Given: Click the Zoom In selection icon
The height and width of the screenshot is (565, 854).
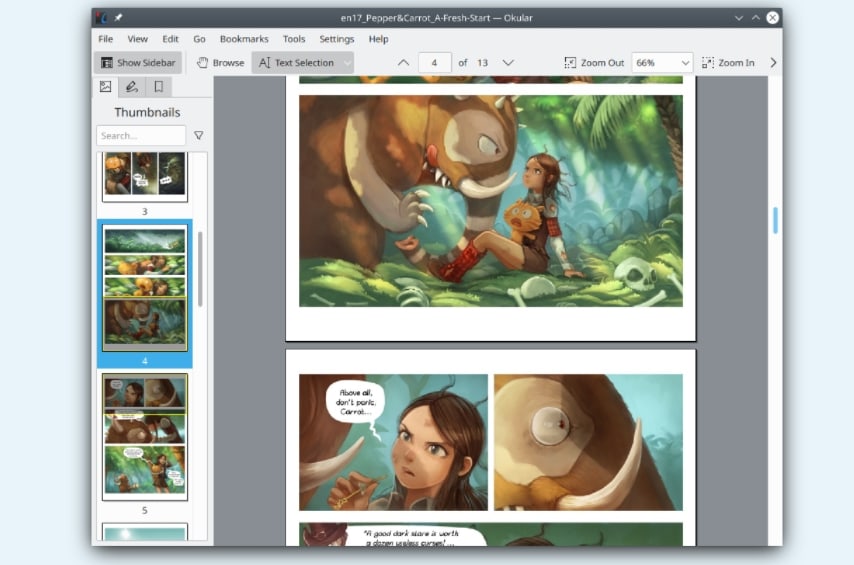Looking at the screenshot, I should point(707,63).
